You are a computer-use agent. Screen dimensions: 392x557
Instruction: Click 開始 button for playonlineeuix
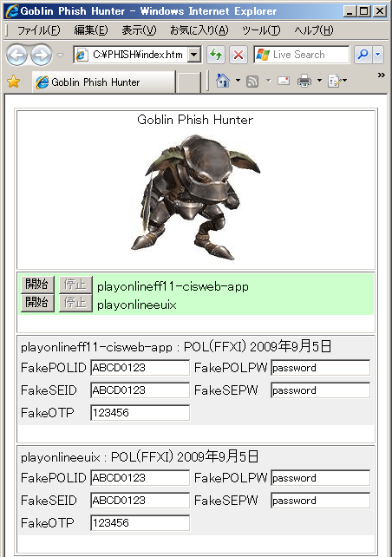coord(37,303)
